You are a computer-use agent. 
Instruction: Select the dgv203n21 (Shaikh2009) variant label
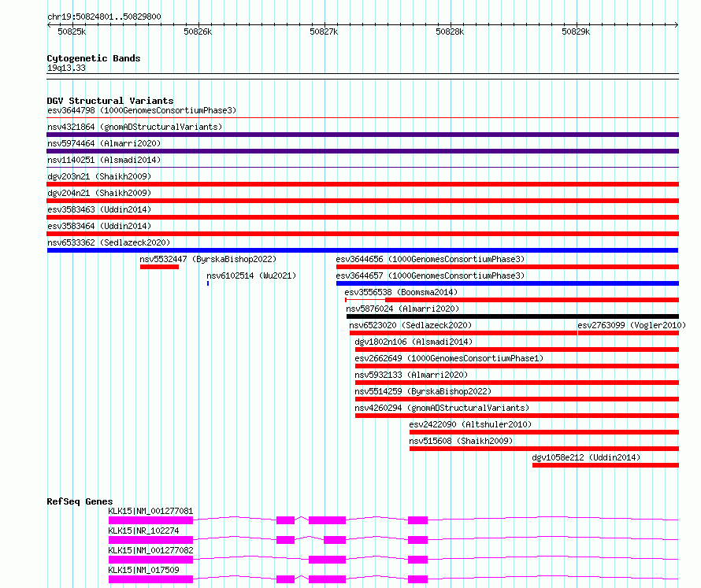click(x=99, y=176)
